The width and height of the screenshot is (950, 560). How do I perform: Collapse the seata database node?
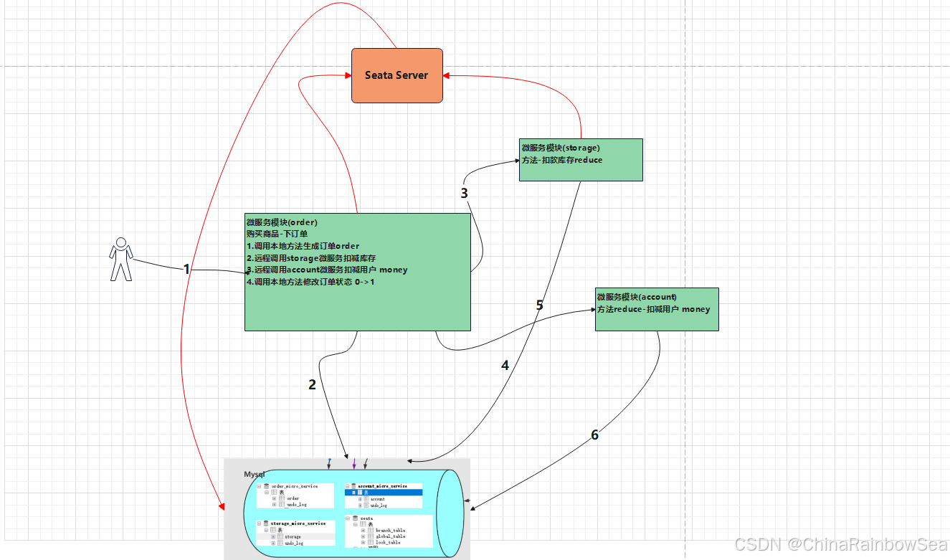pos(348,518)
